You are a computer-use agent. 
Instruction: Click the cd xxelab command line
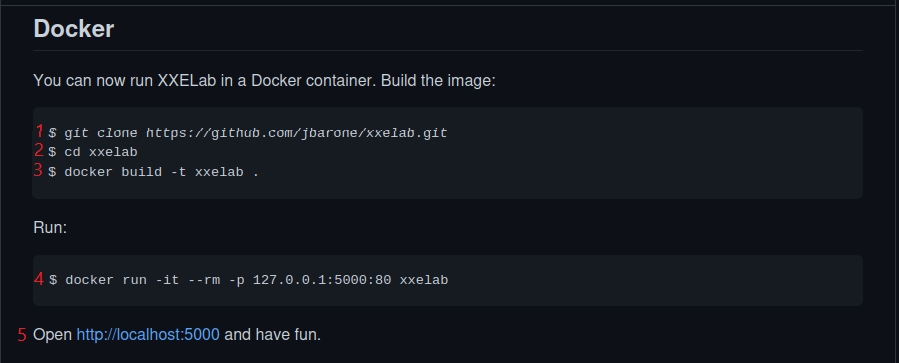point(93,152)
